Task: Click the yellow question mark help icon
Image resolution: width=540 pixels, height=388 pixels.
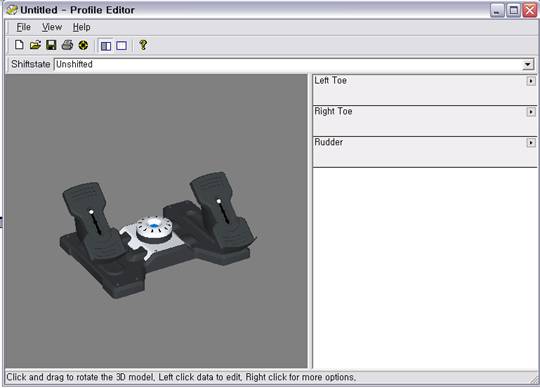Action: pos(143,45)
